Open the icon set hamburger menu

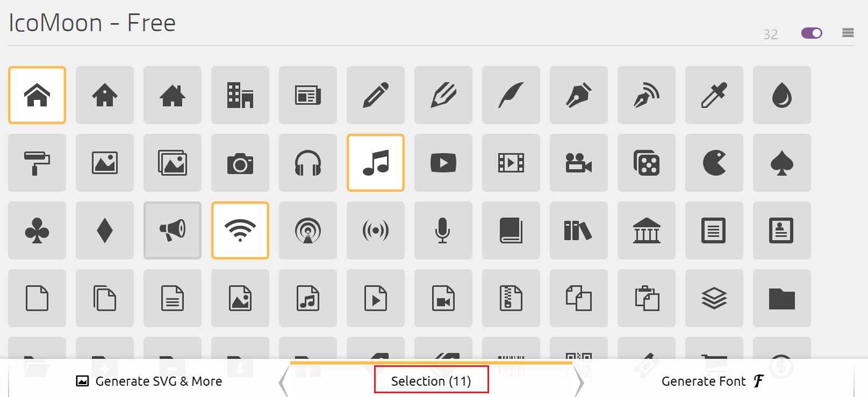(848, 33)
